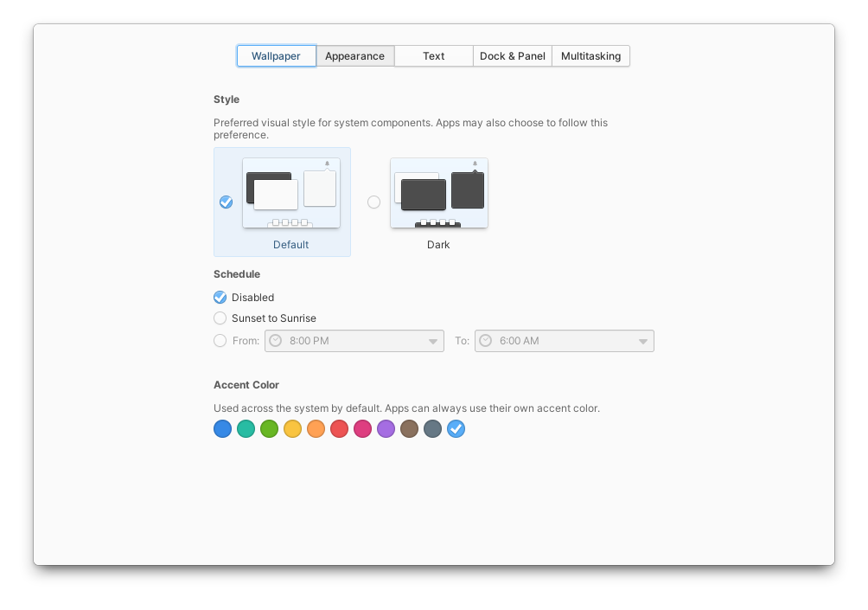Select the Default style radio button
Viewport: 868px width, 610px height.
click(226, 202)
